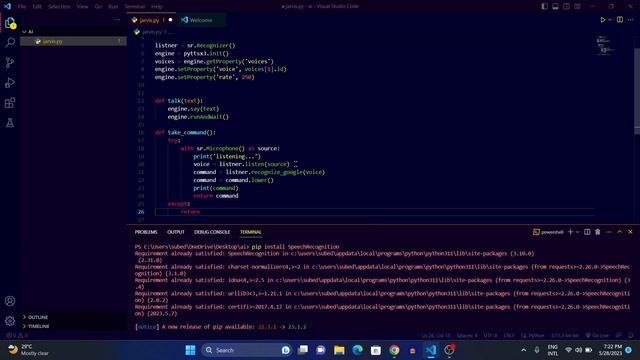This screenshot has height=360, width=640.
Task: Open the terminal launch profile dropdown
Action: coord(577,232)
